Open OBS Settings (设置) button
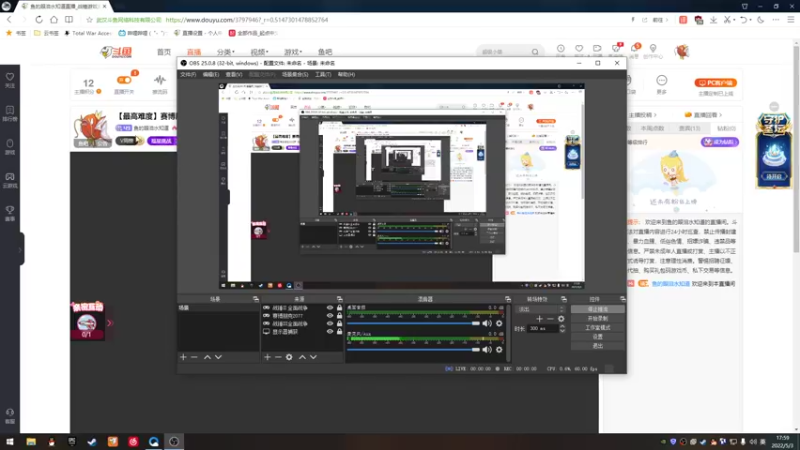800x450 pixels. coord(597,337)
